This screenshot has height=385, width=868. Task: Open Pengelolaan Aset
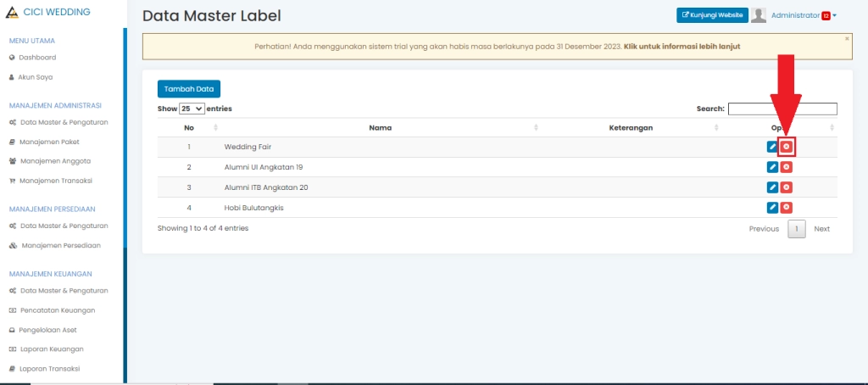tap(43, 330)
